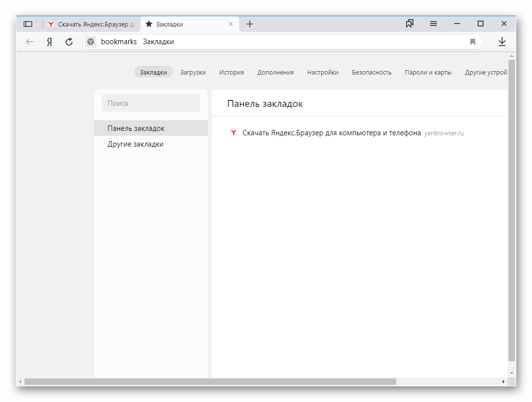Select the Другие закладки folder

click(136, 144)
